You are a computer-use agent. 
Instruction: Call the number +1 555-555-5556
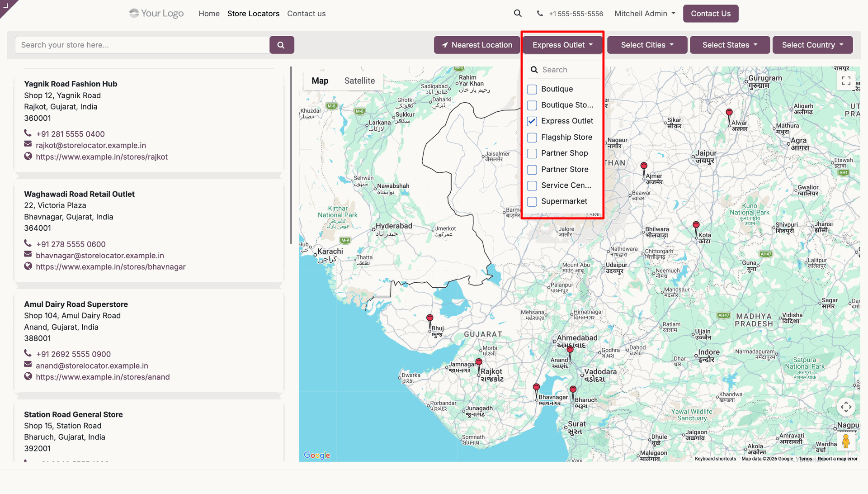(x=576, y=14)
